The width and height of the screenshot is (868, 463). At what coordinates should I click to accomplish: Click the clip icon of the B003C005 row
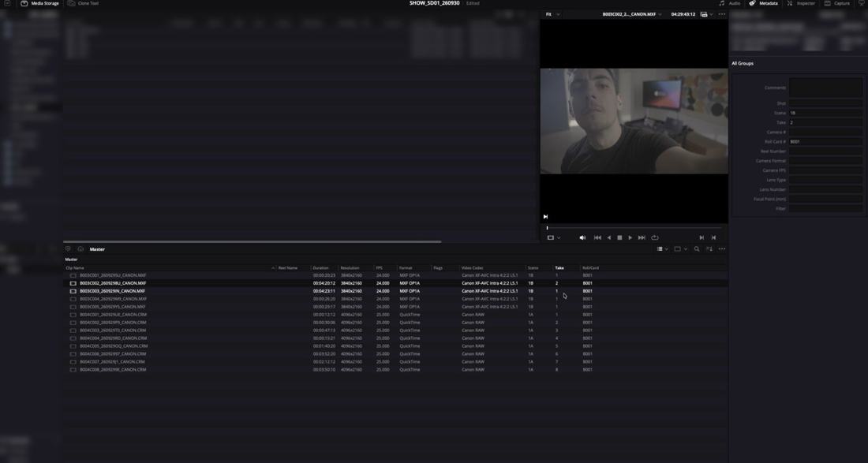73,307
